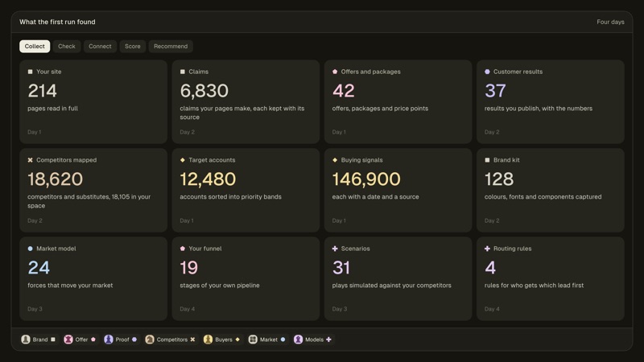Click the Market avatar in the footer
Screen dimensions: 644x362
coord(253,339)
